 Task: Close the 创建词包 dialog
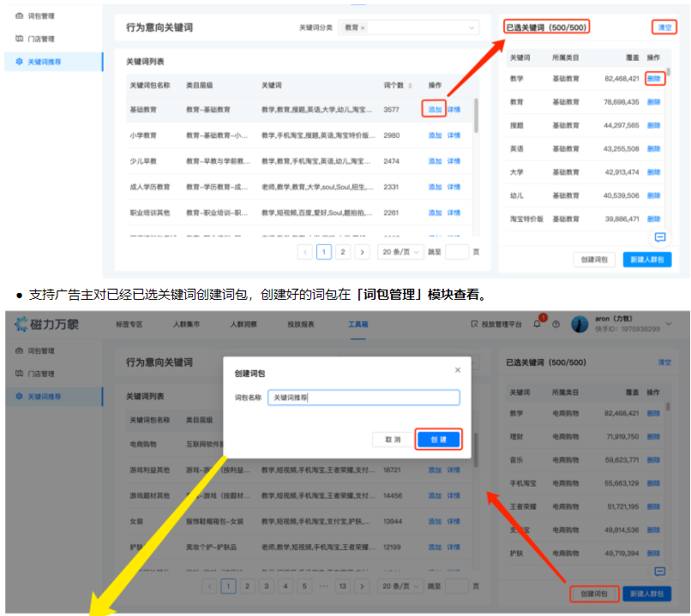[x=456, y=368]
